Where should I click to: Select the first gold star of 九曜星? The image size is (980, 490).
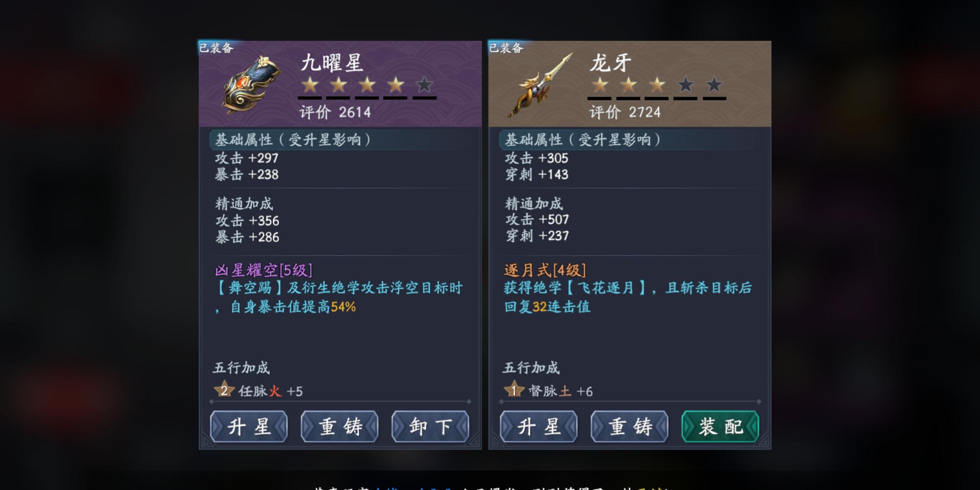click(310, 85)
